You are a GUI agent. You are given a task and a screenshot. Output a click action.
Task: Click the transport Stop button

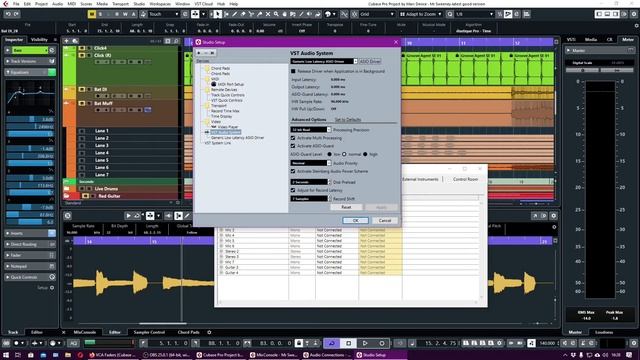pyautogui.click(x=348, y=343)
